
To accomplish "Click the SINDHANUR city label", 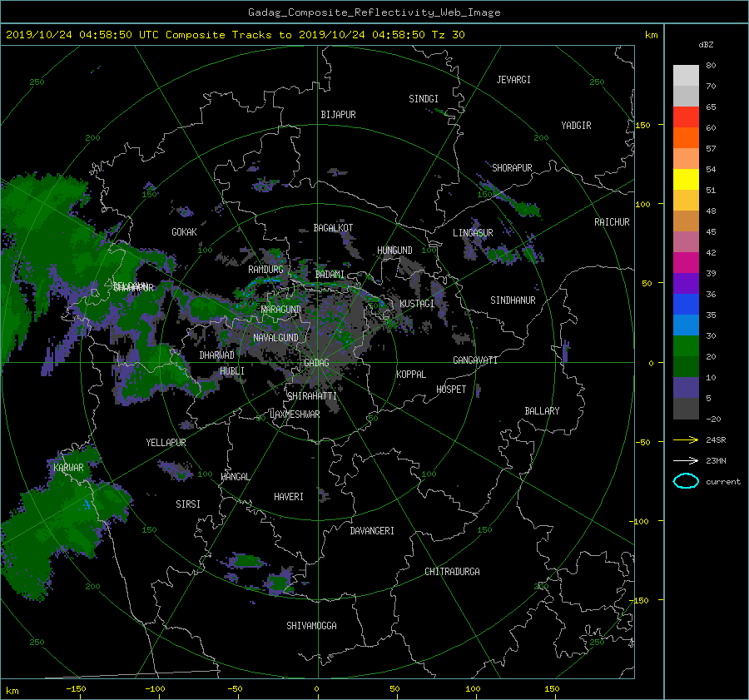I will (513, 300).
